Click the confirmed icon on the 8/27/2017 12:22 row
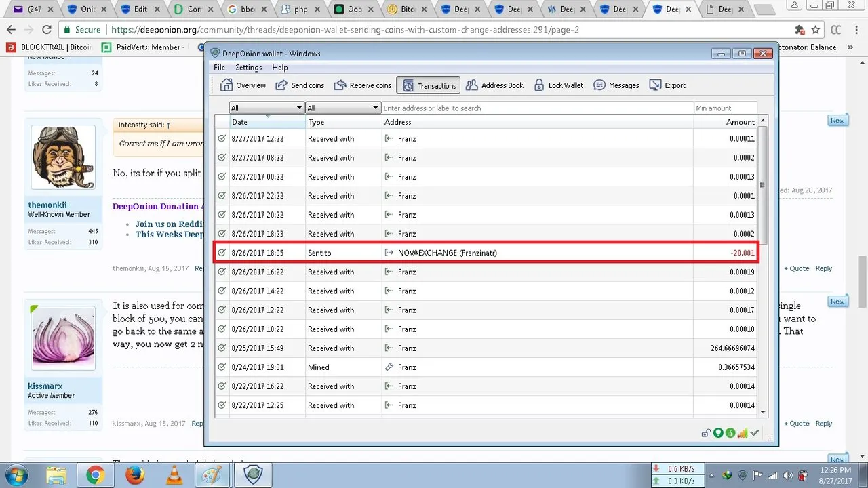The width and height of the screenshot is (868, 488). 222,138
